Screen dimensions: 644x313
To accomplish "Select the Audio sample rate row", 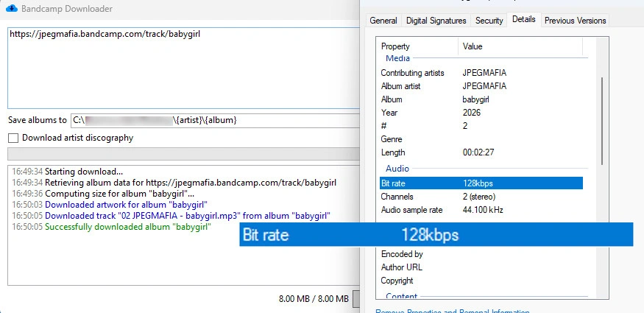I will click(481, 210).
